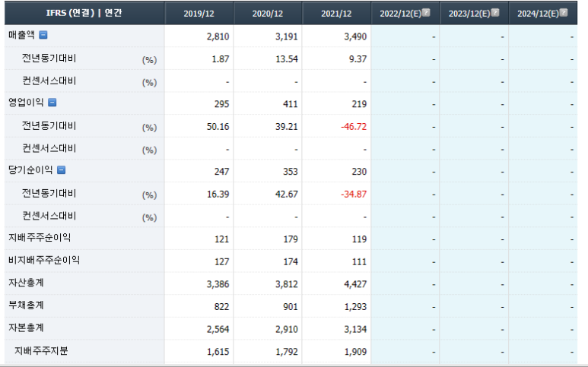The height and width of the screenshot is (367, 588).
Task: Select 당기순이익 value 247
Action: (221, 172)
